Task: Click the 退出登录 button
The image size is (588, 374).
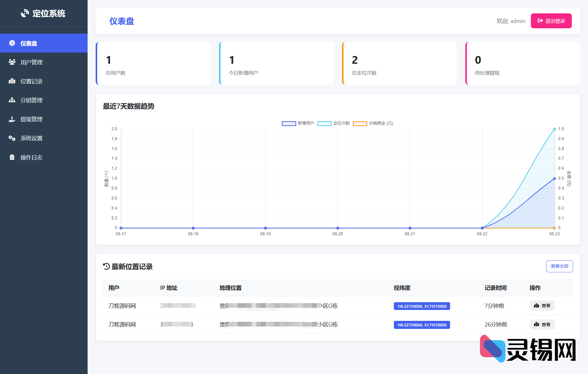Action: click(x=551, y=21)
